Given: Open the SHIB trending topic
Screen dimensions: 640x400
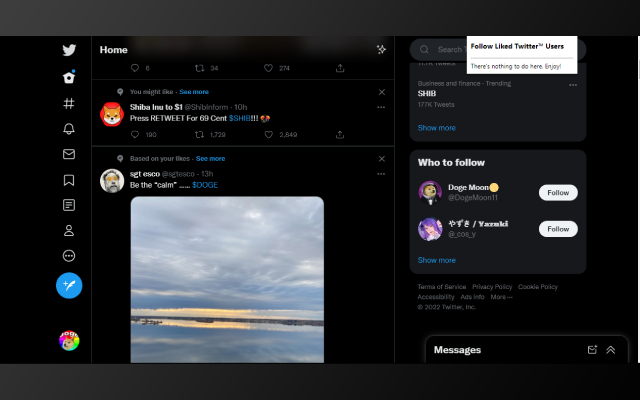Looking at the screenshot, I should coord(427,93).
